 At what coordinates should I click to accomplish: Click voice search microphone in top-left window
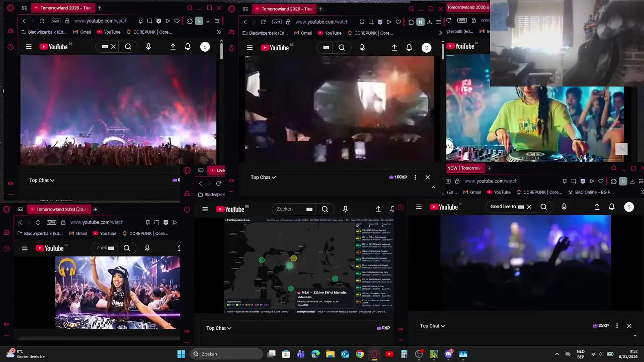[148, 47]
